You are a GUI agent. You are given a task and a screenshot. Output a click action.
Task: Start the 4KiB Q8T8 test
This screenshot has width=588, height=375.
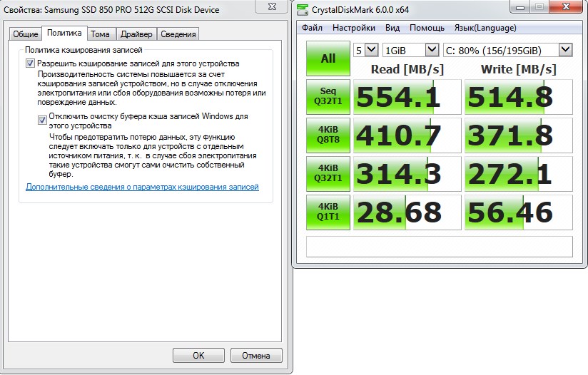328,135
